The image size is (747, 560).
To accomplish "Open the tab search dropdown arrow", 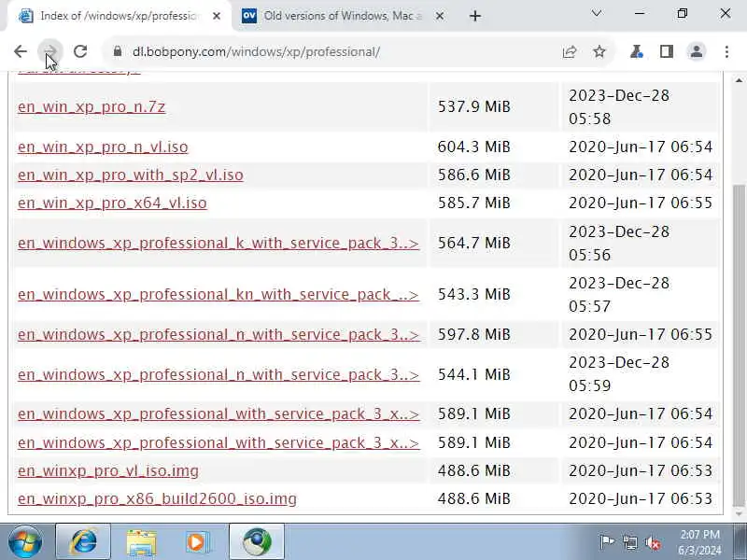I will coord(597,14).
